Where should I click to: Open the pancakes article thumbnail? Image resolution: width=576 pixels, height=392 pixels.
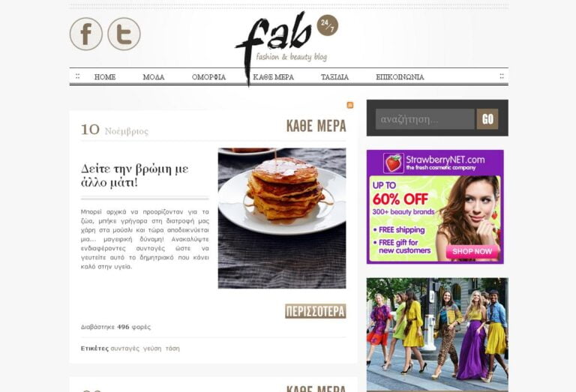tap(282, 218)
